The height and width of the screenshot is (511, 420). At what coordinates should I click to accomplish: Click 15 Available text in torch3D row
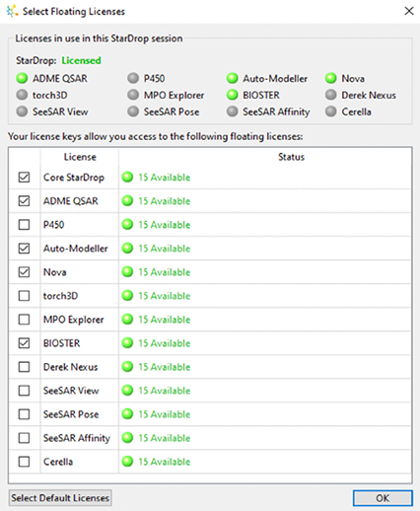tap(164, 296)
